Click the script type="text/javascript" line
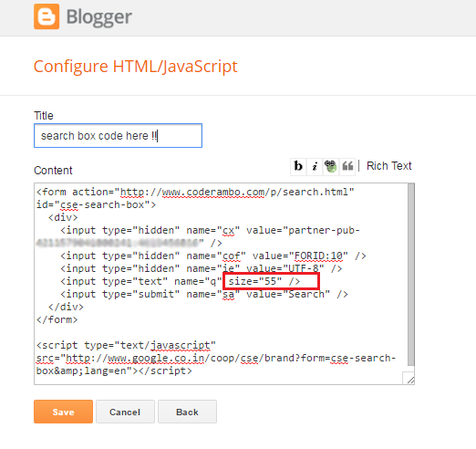 click(x=126, y=345)
